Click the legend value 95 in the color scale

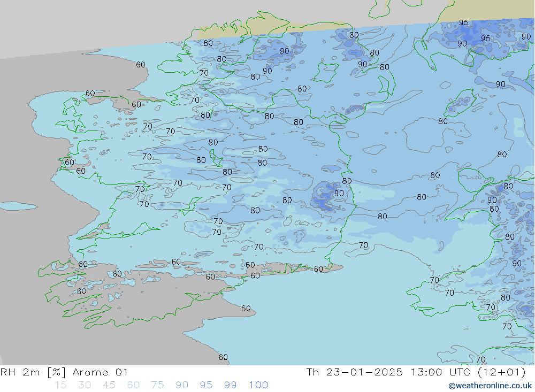point(206,385)
